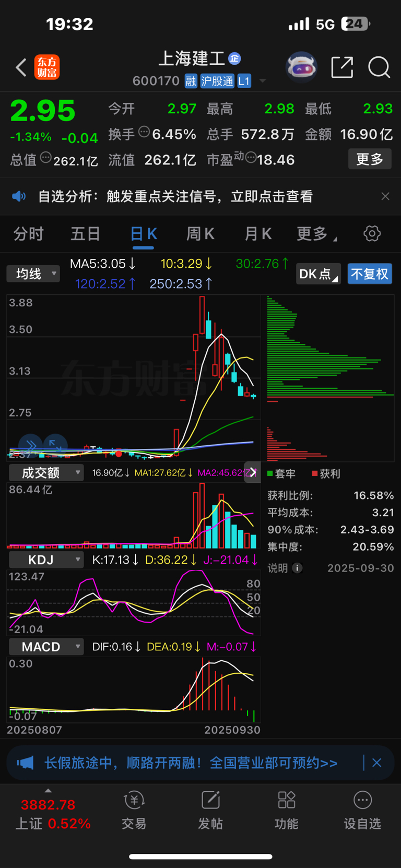The image size is (401, 868).
Task: Tap the expand-chart arrows icon
Action: click(x=55, y=445)
